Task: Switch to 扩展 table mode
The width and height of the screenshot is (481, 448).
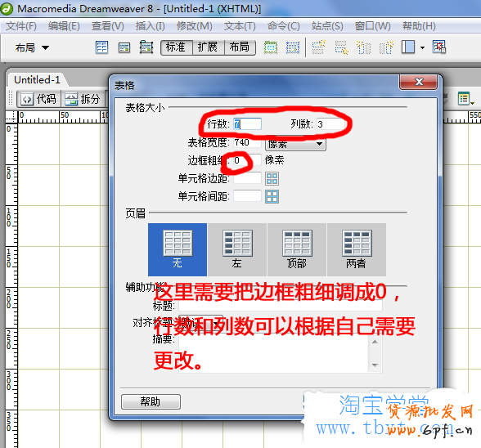Action: (209, 47)
